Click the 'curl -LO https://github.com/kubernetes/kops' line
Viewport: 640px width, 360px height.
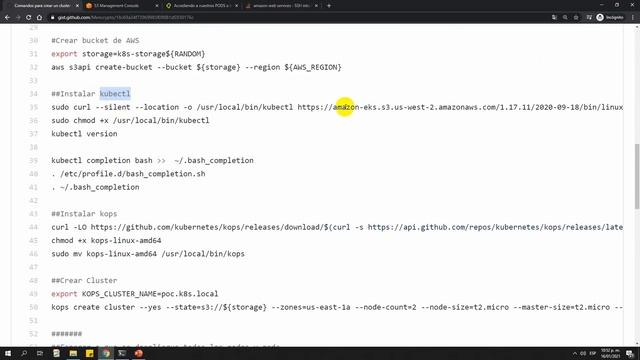[337, 227]
